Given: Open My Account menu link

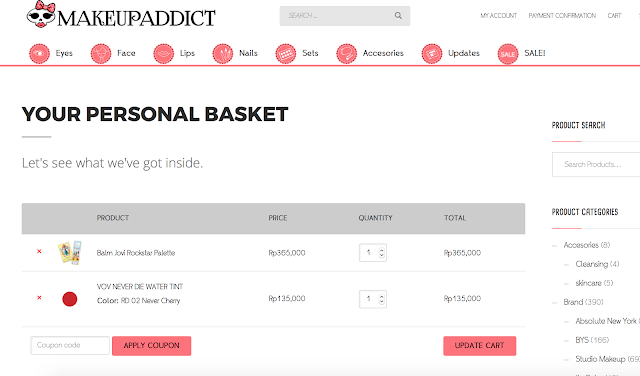Looking at the screenshot, I should tap(498, 16).
